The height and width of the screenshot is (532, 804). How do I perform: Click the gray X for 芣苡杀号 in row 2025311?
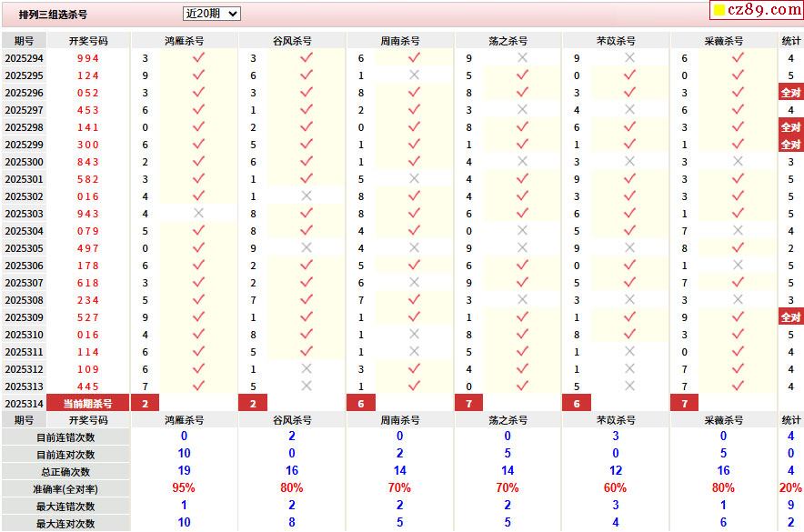[629, 352]
